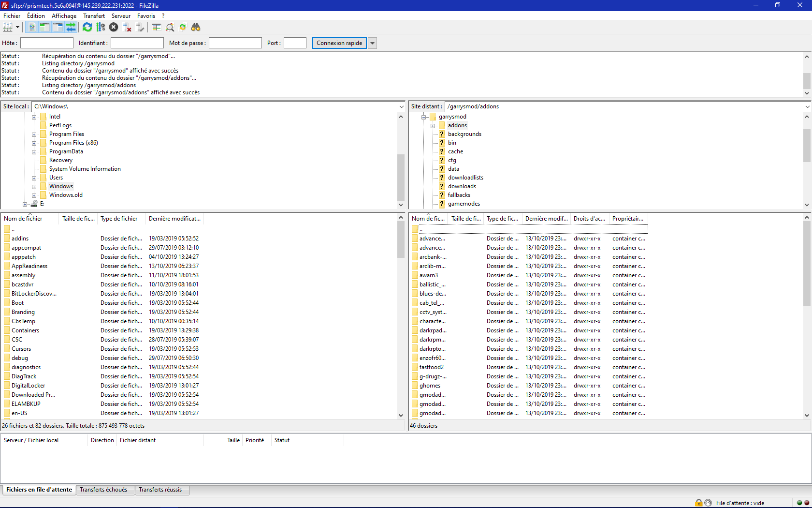Open the ? help menu

[x=163, y=16]
